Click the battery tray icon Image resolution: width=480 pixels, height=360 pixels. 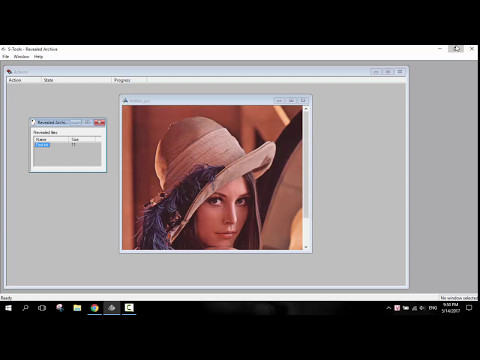(406, 308)
